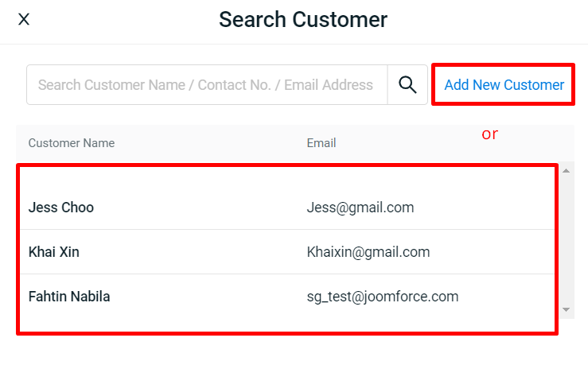Click the magnifying glass search icon
Screen dimensions: 588x365
tap(407, 85)
